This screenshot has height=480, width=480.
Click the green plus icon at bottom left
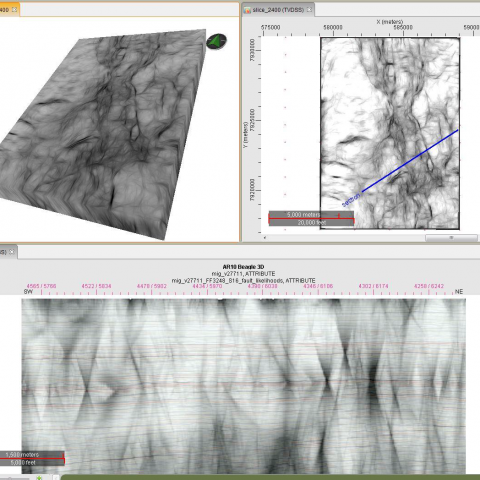pyautogui.click(x=39, y=478)
